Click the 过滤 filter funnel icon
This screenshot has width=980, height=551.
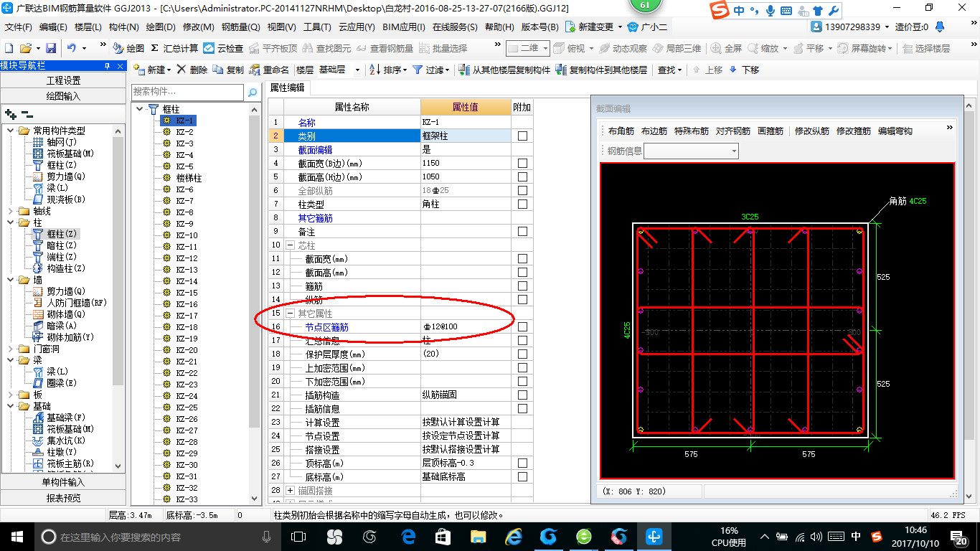pos(418,70)
